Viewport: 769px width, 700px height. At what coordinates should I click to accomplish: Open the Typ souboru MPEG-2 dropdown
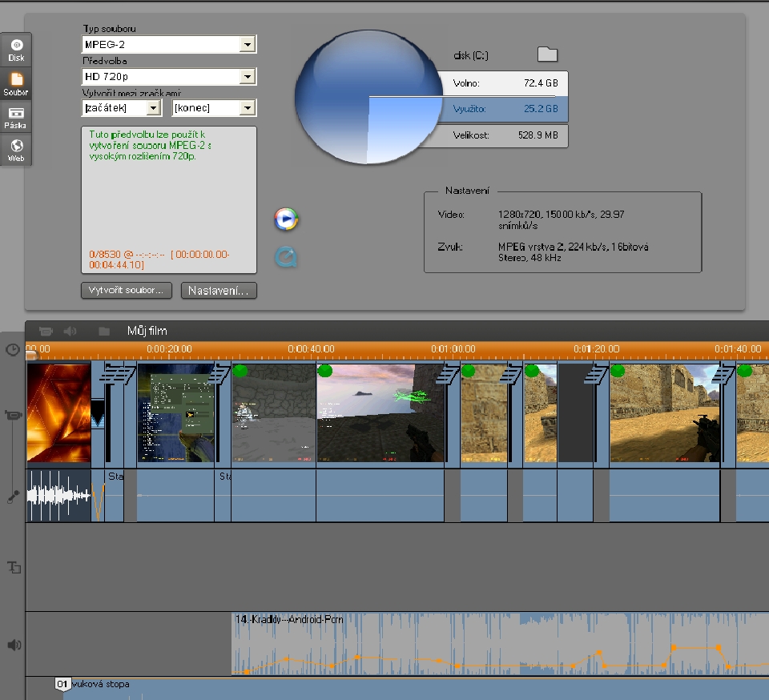(x=248, y=45)
